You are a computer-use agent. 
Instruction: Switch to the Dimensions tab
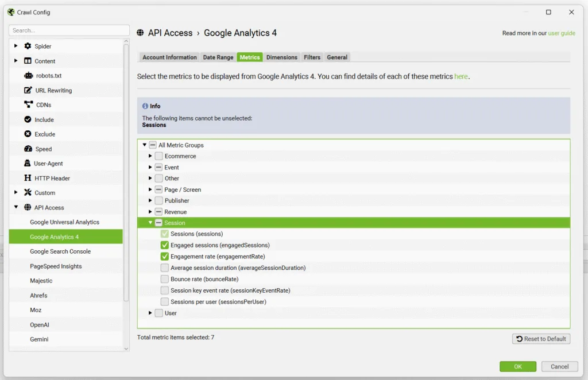coord(282,57)
